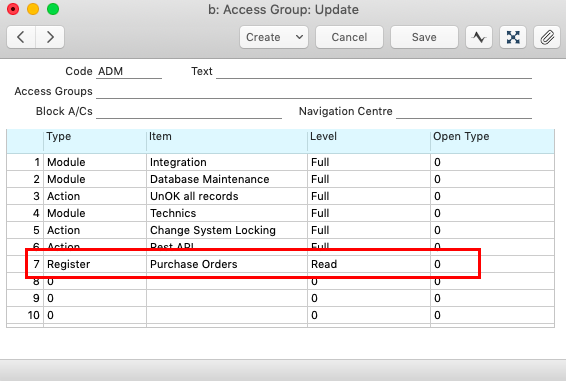Click the Database Maintenance item cell

coord(227,179)
